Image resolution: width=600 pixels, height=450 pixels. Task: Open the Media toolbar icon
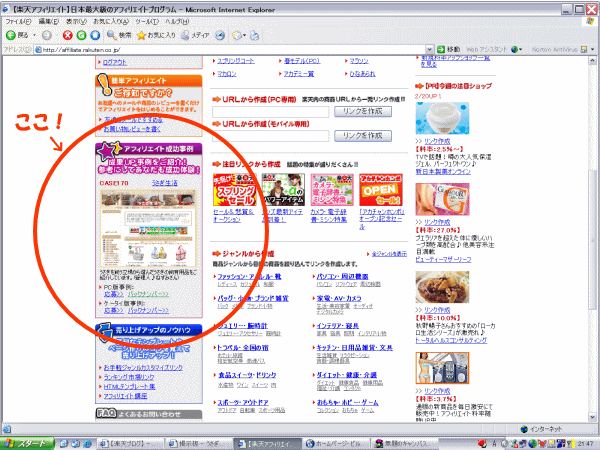pos(185,35)
